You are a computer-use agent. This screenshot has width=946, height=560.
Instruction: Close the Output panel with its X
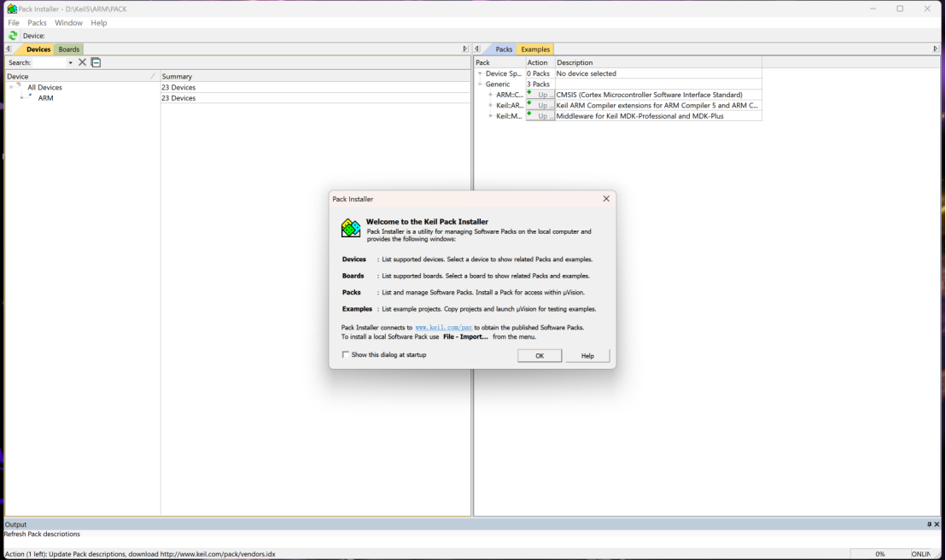pyautogui.click(x=937, y=524)
